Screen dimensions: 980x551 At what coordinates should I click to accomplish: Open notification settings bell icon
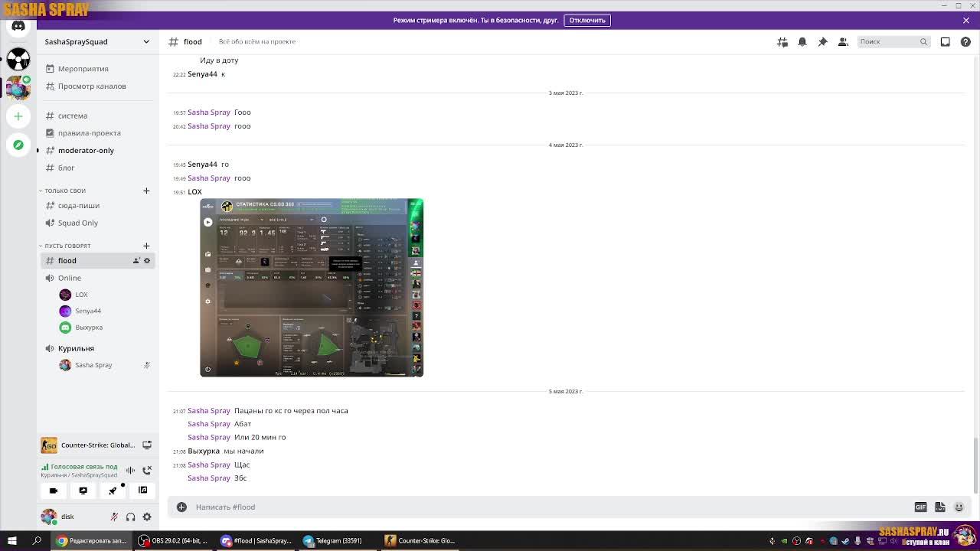[802, 42]
